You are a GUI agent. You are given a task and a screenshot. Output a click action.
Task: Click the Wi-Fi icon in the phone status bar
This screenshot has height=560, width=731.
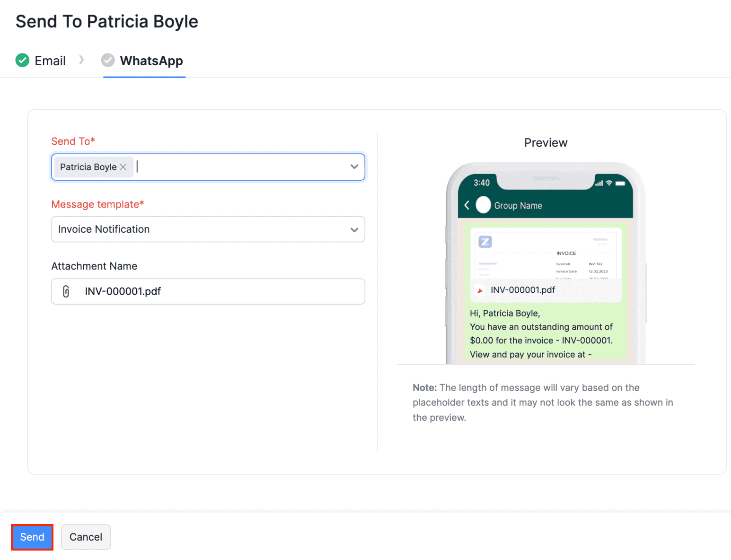point(609,183)
